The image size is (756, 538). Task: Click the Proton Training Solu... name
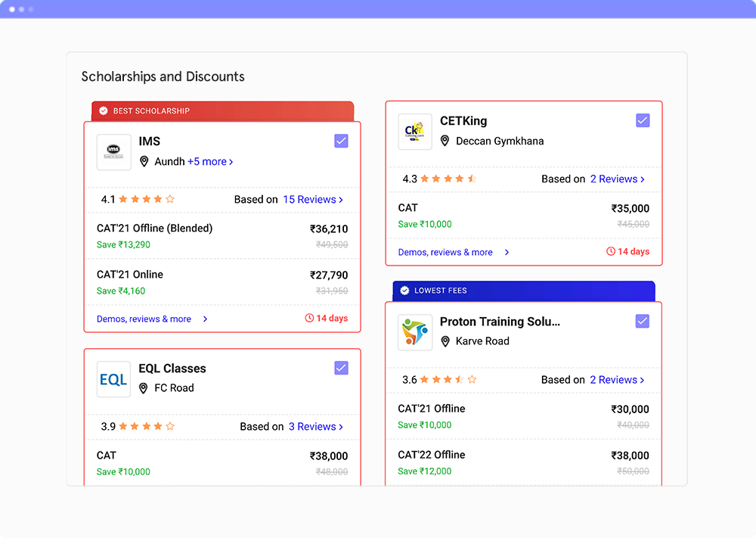tap(500, 322)
